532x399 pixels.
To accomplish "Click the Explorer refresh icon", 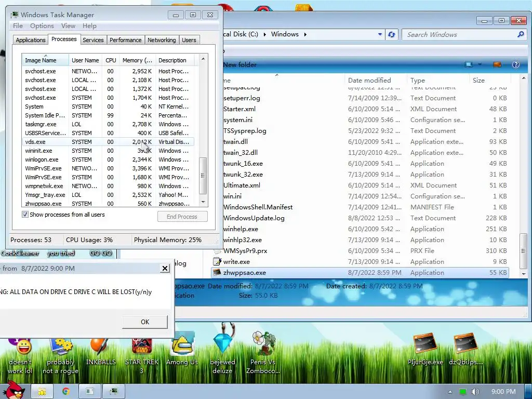I will [392, 35].
